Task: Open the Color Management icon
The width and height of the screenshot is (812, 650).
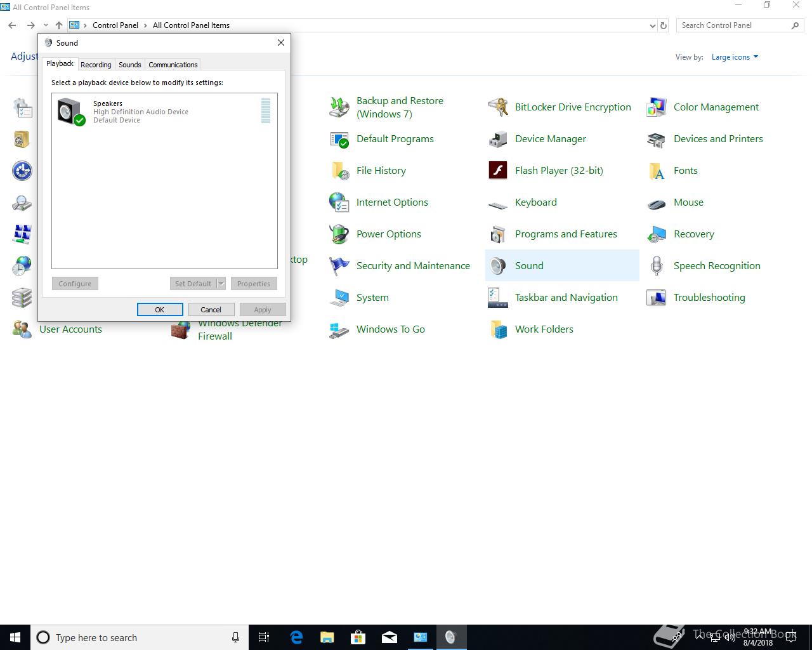Action: [x=657, y=107]
